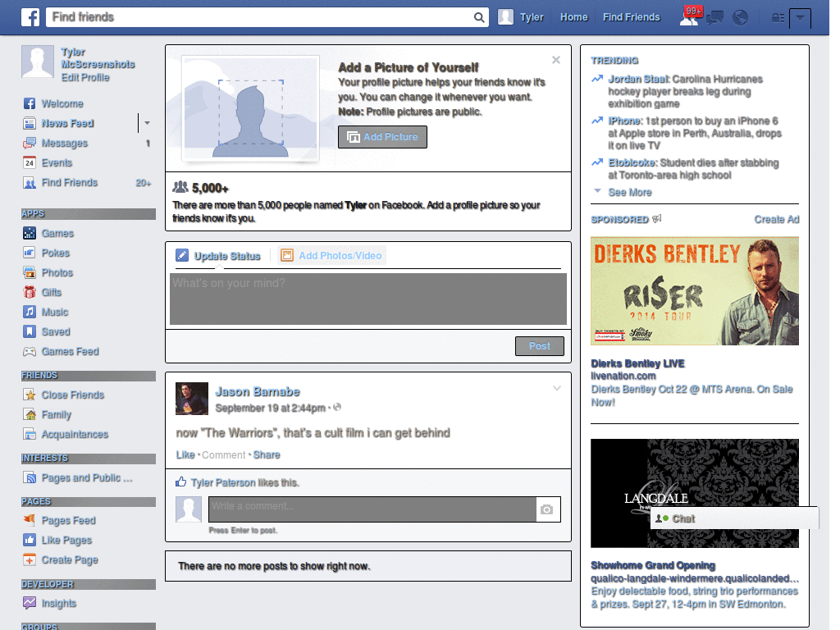Open News Feed sort dropdown arrow
This screenshot has height=630, width=840.
point(147,123)
